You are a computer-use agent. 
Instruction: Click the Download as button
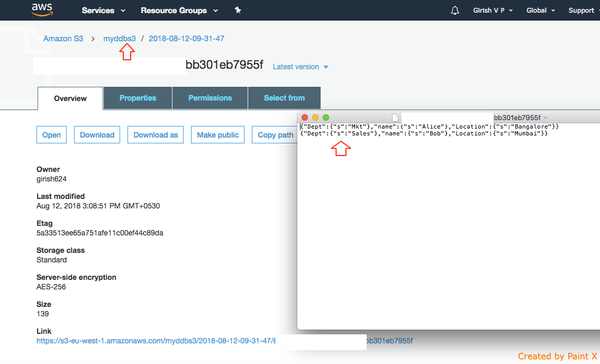click(x=155, y=134)
